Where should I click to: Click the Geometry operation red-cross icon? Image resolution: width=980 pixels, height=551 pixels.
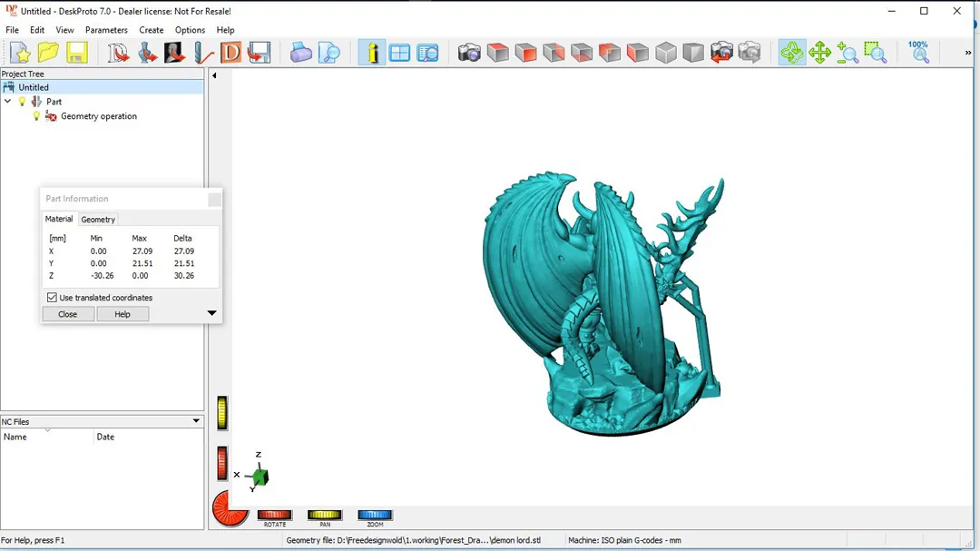pos(51,116)
